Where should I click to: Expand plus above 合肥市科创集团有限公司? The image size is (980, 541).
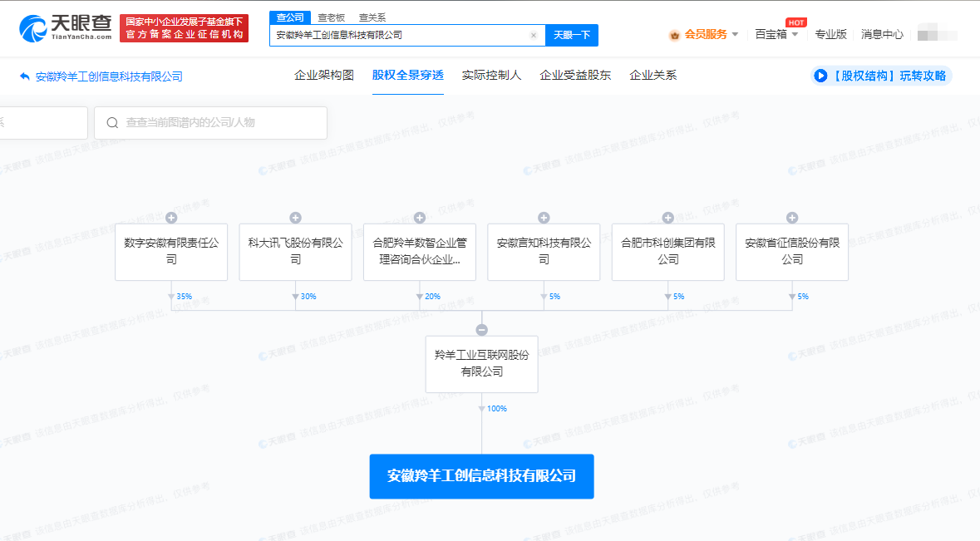(x=667, y=218)
